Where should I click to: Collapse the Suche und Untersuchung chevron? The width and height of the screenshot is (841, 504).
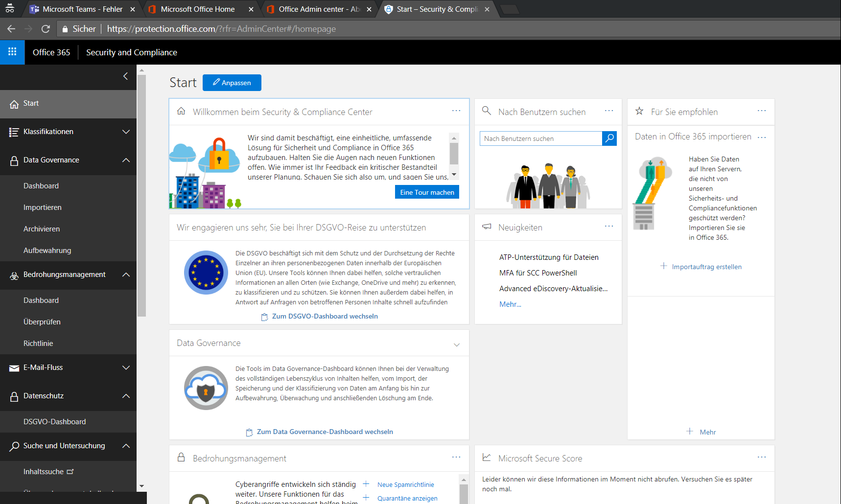[126, 446]
